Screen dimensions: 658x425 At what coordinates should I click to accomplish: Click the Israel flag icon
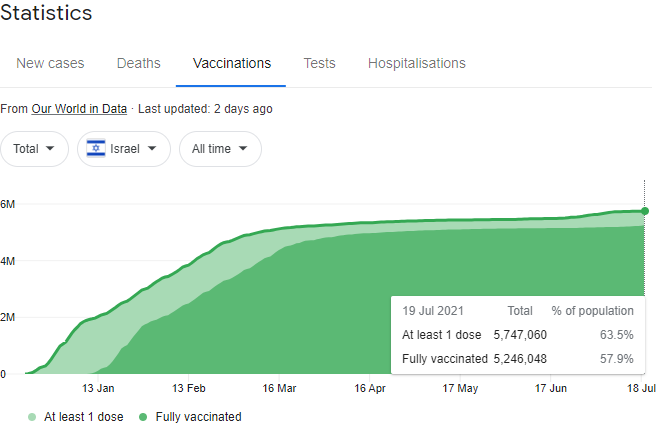(96, 149)
